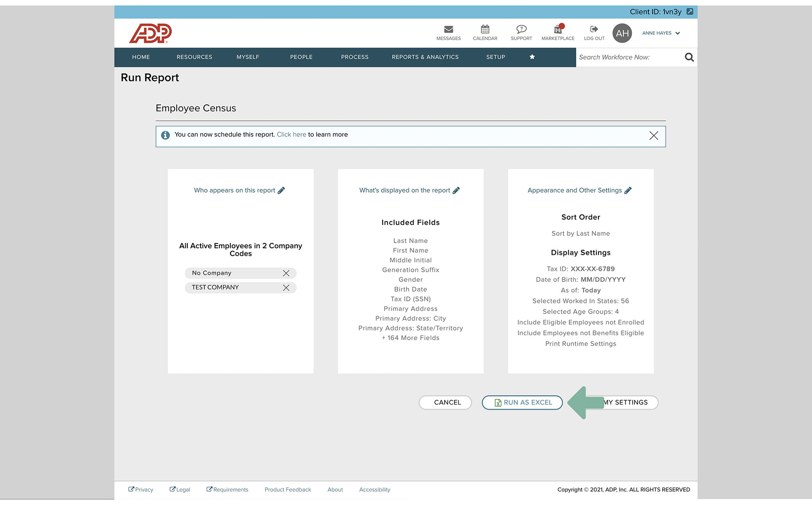Click the '+ 164 More Fields' text
Image resolution: width=812 pixels, height=505 pixels.
pyautogui.click(x=410, y=338)
